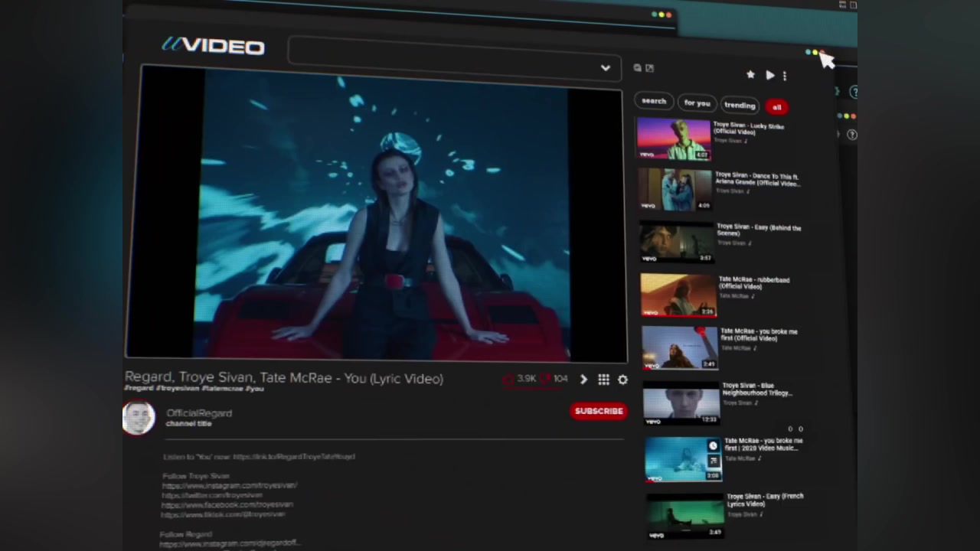Click the 'channel title' text under OfficialRegard
Image resolution: width=980 pixels, height=551 pixels.
pos(188,423)
